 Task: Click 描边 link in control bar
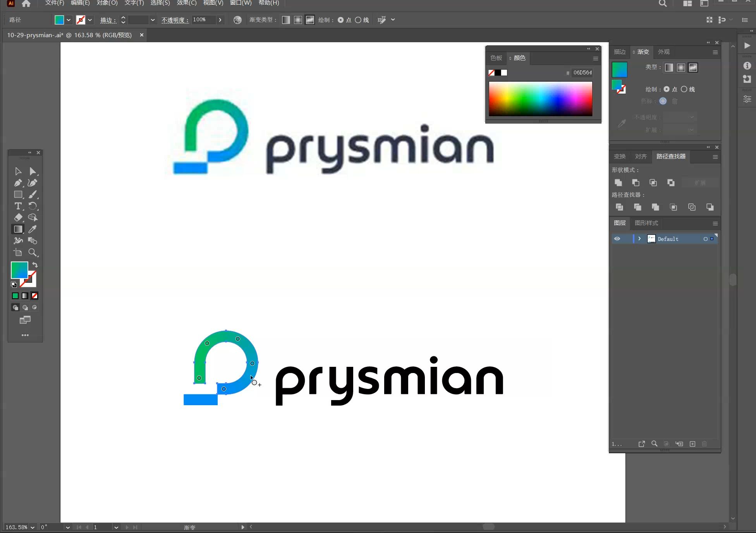(x=108, y=20)
